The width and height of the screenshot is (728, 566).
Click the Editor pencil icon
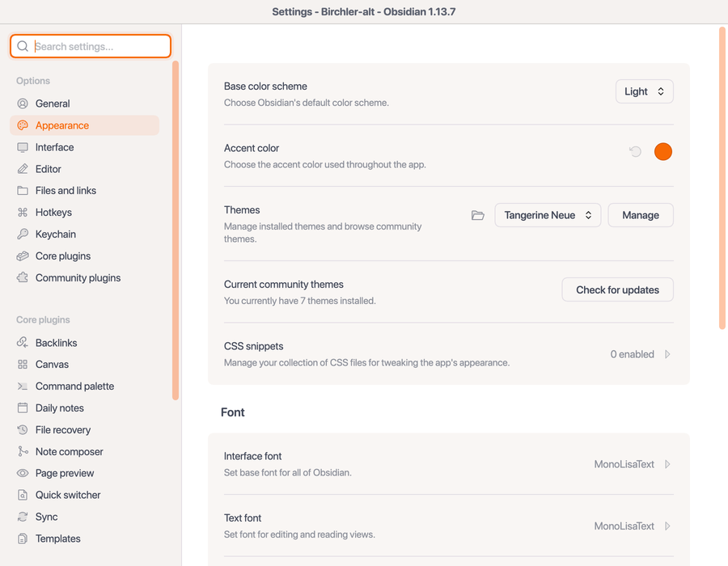(23, 169)
